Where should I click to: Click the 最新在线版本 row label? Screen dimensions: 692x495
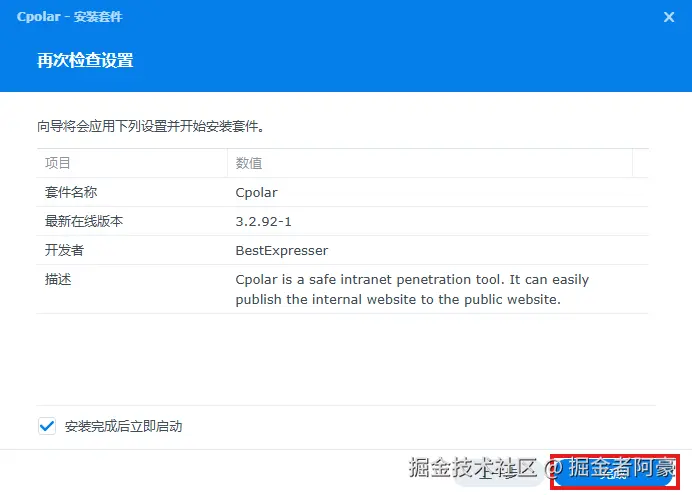pos(84,221)
